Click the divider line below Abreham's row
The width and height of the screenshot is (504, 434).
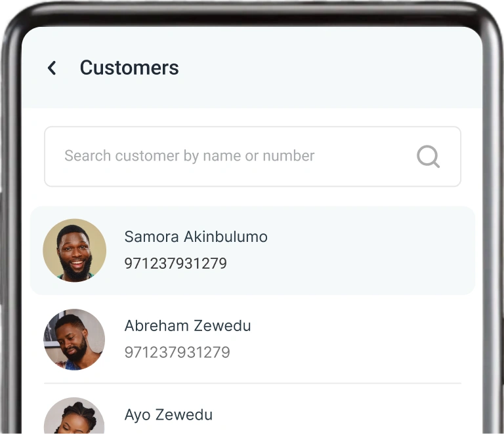[253, 383]
